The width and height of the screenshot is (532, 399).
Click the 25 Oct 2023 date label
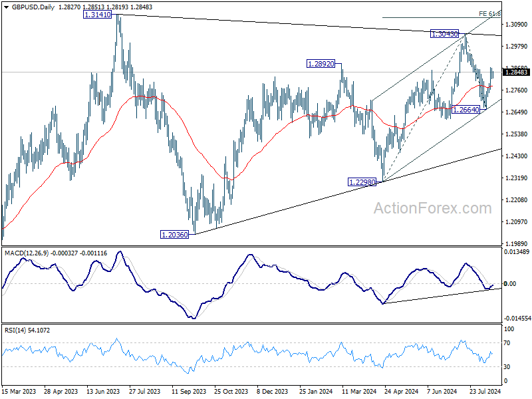(231, 391)
